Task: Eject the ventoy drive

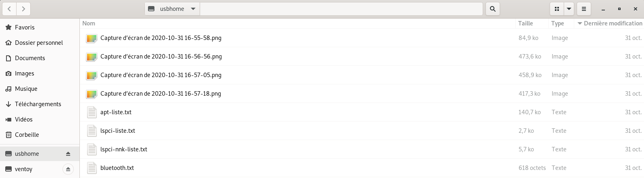Action: point(68,169)
